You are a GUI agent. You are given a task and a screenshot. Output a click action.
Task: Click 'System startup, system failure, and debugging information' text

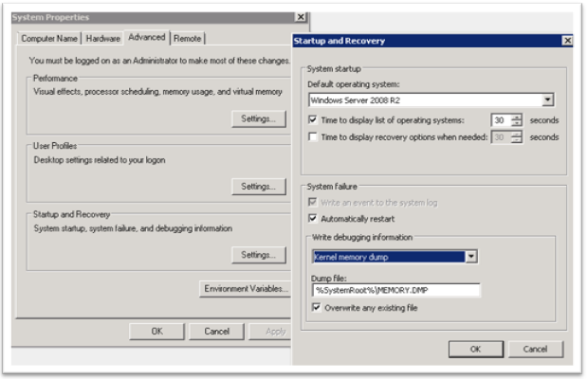pyautogui.click(x=133, y=228)
